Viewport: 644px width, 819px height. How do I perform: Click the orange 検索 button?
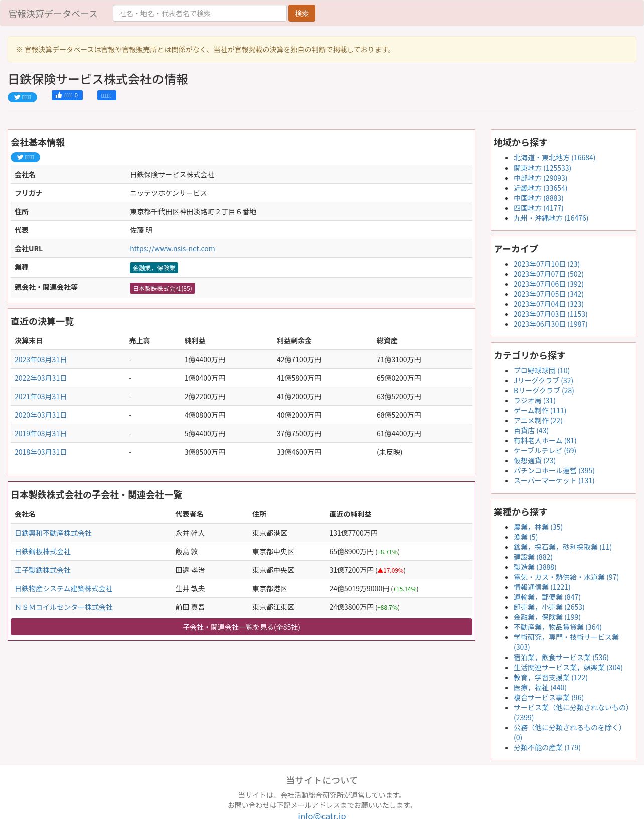(302, 13)
